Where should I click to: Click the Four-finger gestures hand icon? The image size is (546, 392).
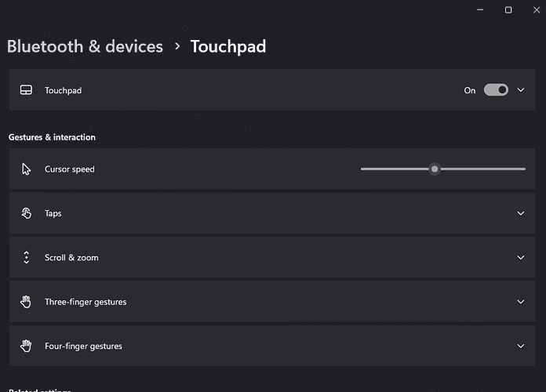tap(27, 346)
